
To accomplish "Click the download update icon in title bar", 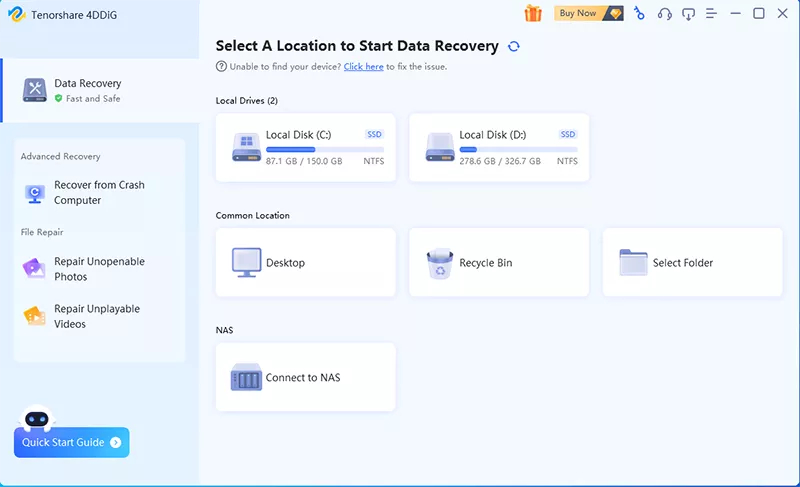I will pyautogui.click(x=688, y=13).
